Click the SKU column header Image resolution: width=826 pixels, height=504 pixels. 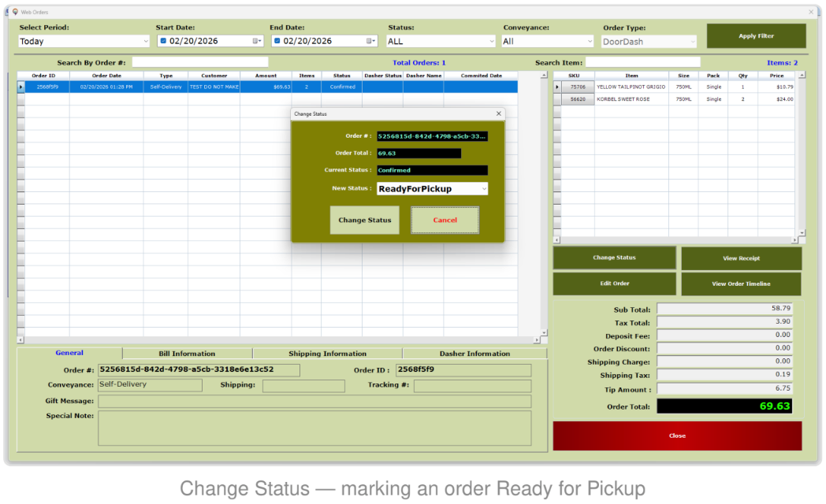(575, 76)
